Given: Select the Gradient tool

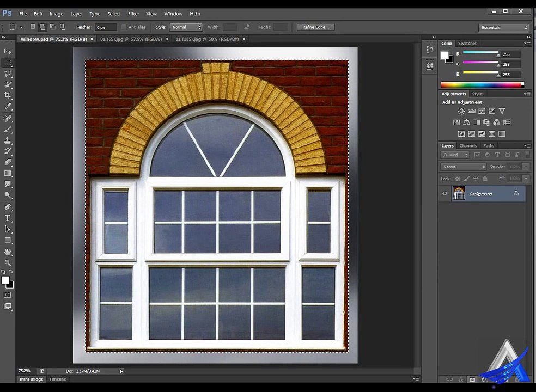Looking at the screenshot, I should click(8, 173).
